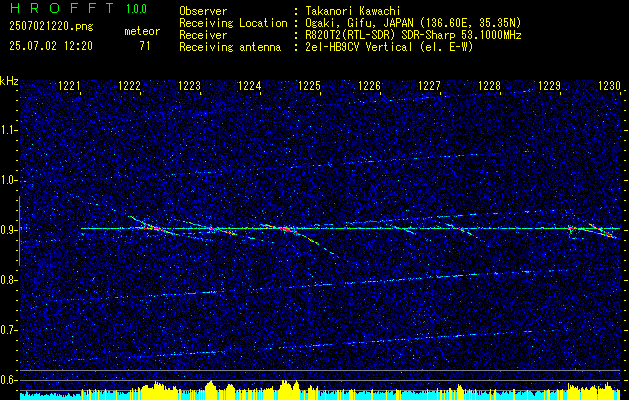Image resolution: width=629 pixels, height=400 pixels.
Task: Click the Receiving Location label
Action: click(233, 24)
